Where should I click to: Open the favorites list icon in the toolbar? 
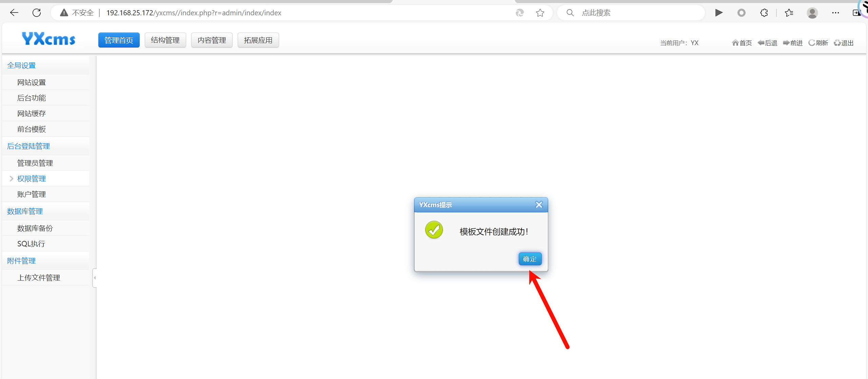[x=789, y=13]
